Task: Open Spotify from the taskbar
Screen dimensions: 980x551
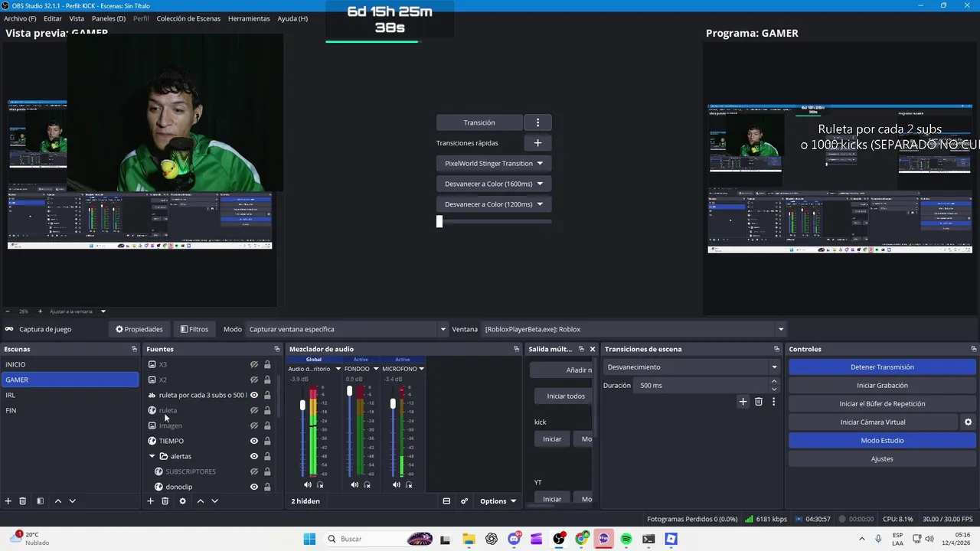Action: [626, 539]
